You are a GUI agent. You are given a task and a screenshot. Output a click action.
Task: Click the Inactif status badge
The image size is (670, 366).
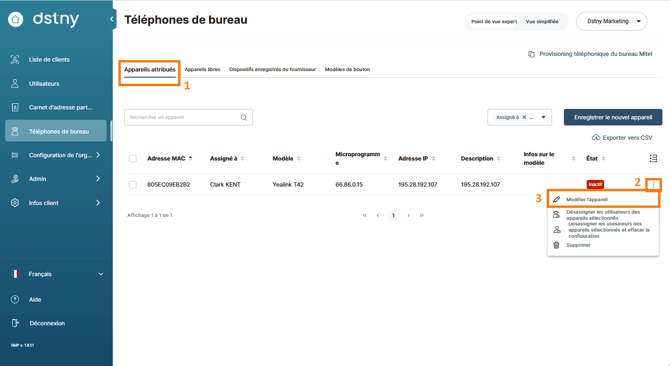[x=595, y=184]
